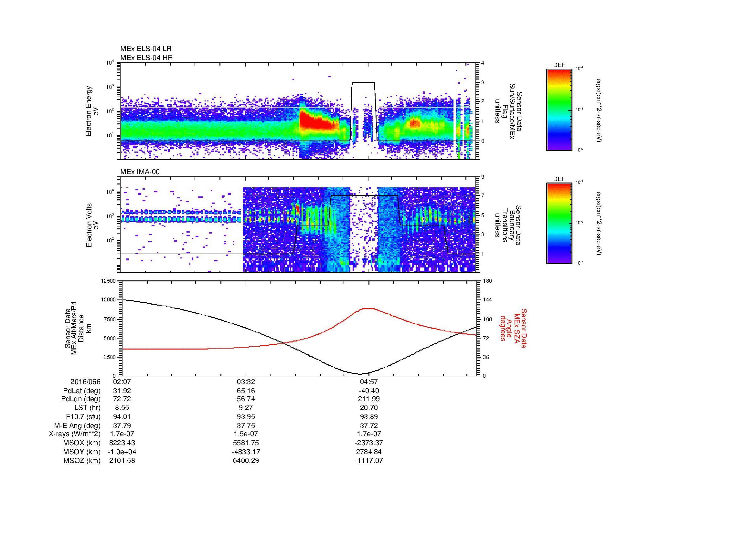Click the 'MSOY (km)' row label
This screenshot has height=534, width=756.
coord(82,452)
